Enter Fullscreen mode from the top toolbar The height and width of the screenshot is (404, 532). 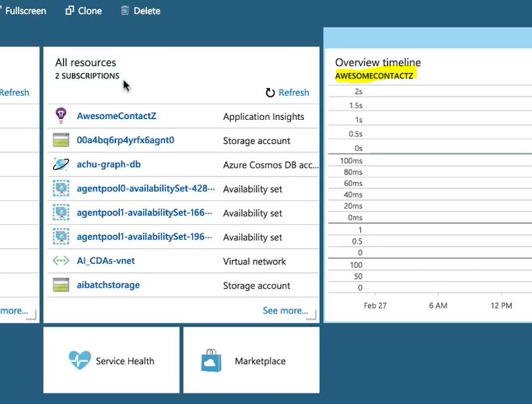pyautogui.click(x=25, y=11)
